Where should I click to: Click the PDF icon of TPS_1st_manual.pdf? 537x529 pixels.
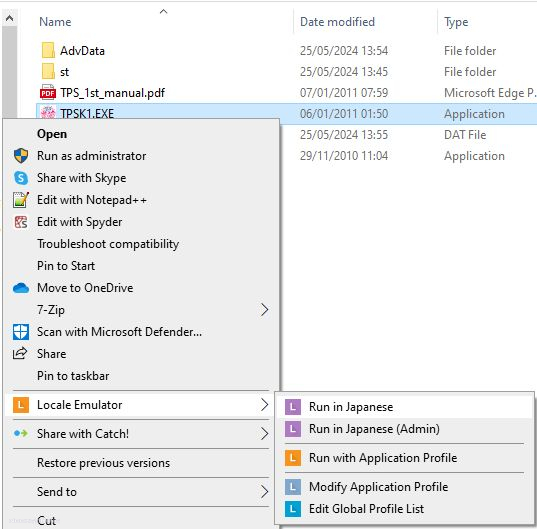coord(48,92)
